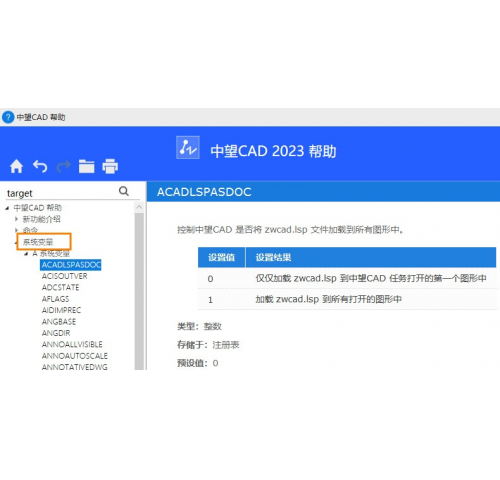Click the tree panel vertical scrollbar
The image size is (500, 480).
139,291
